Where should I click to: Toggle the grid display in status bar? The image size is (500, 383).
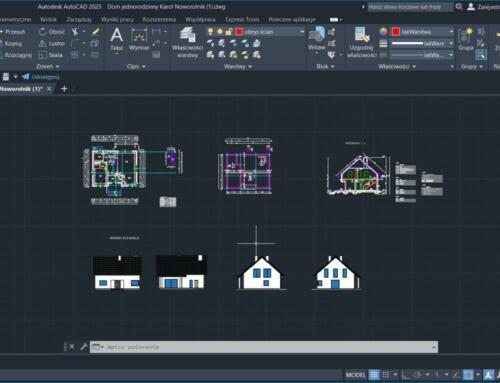point(374,375)
